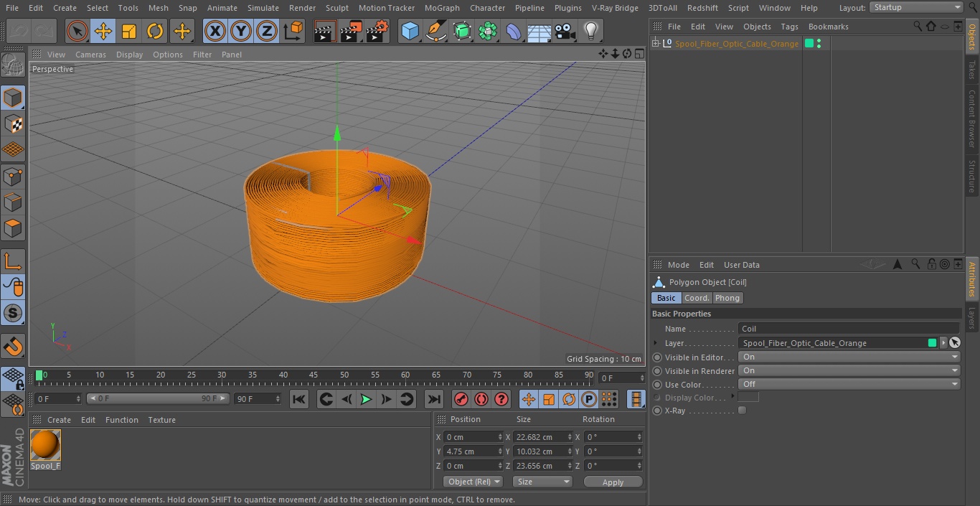Screen dimensions: 980x506
Task: Click the Name field containing Coil
Action: 849,329
